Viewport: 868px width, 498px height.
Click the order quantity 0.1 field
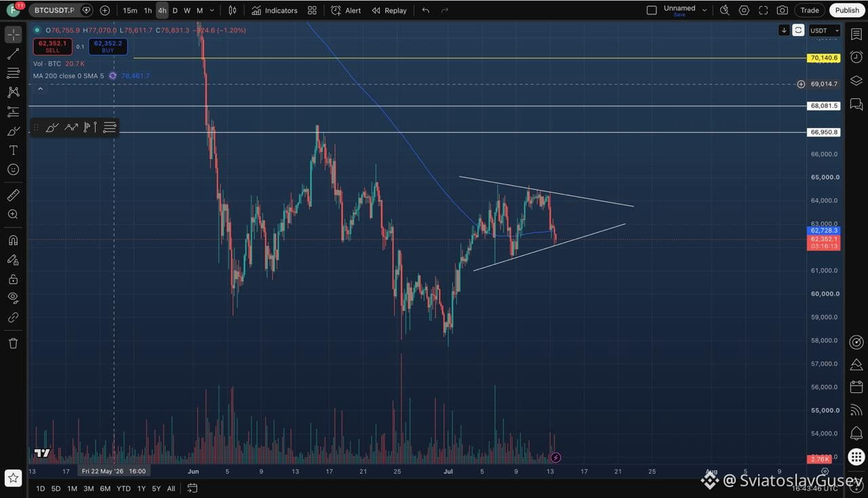point(80,47)
